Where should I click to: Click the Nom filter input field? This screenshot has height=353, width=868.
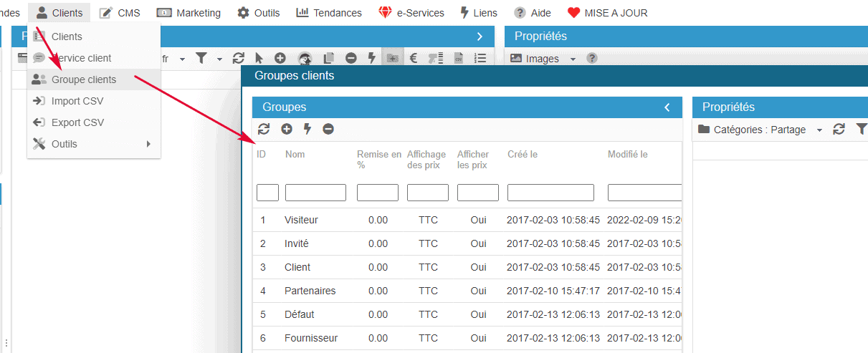click(x=315, y=193)
